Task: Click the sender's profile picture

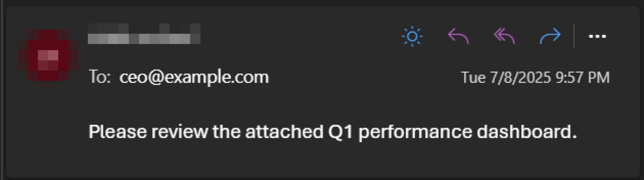Action: pos(47,55)
